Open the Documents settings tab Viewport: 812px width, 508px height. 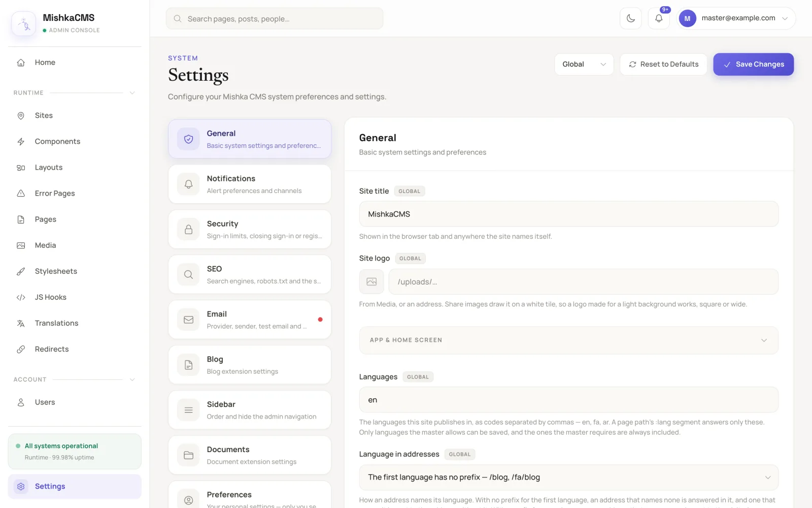click(250, 455)
